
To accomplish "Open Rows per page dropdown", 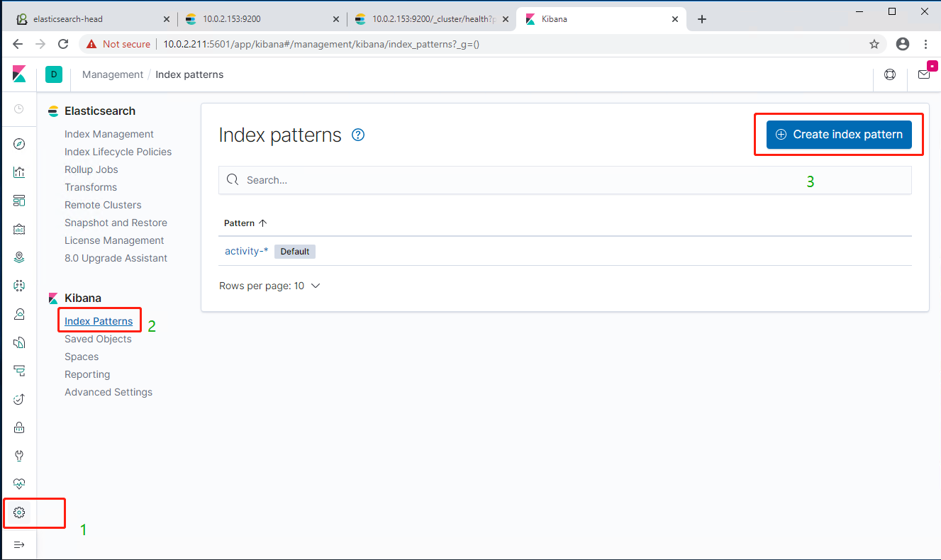I will [270, 286].
